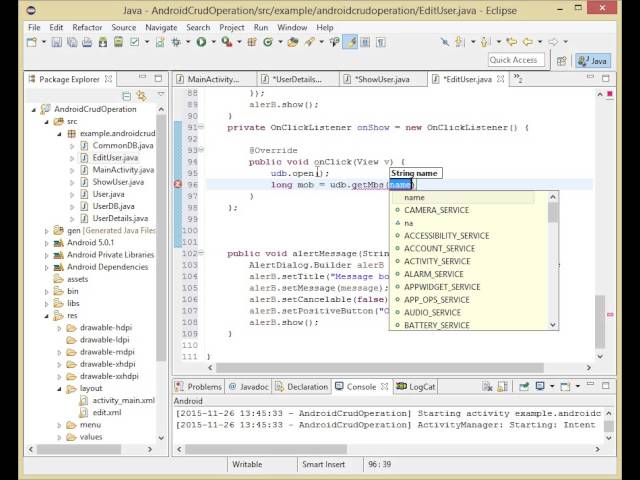640x480 pixels.
Task: Clear the Console output icon
Action: coord(487,387)
